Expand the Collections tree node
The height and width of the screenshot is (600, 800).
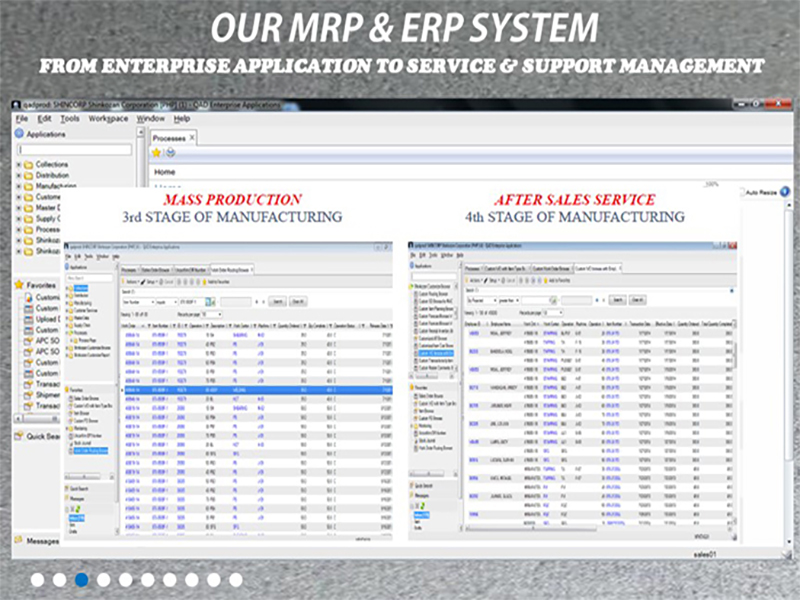tap(18, 164)
